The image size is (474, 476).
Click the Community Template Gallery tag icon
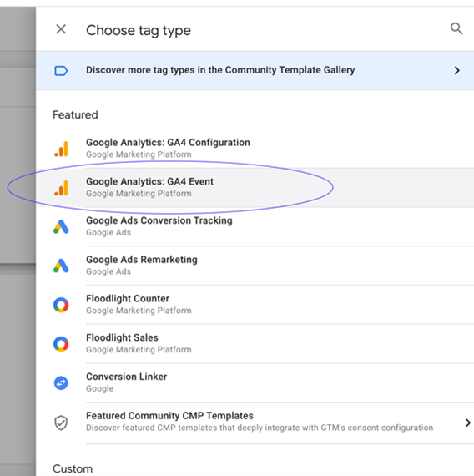(x=61, y=71)
